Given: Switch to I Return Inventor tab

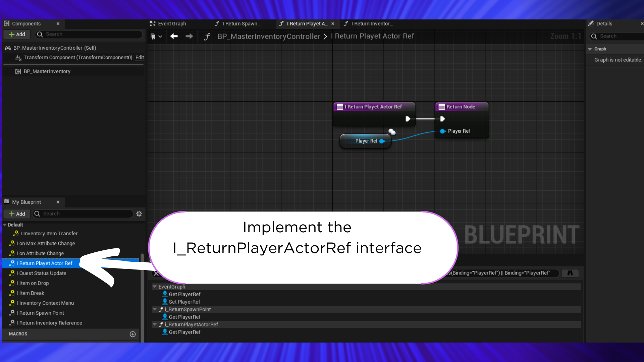Looking at the screenshot, I should pos(372,23).
